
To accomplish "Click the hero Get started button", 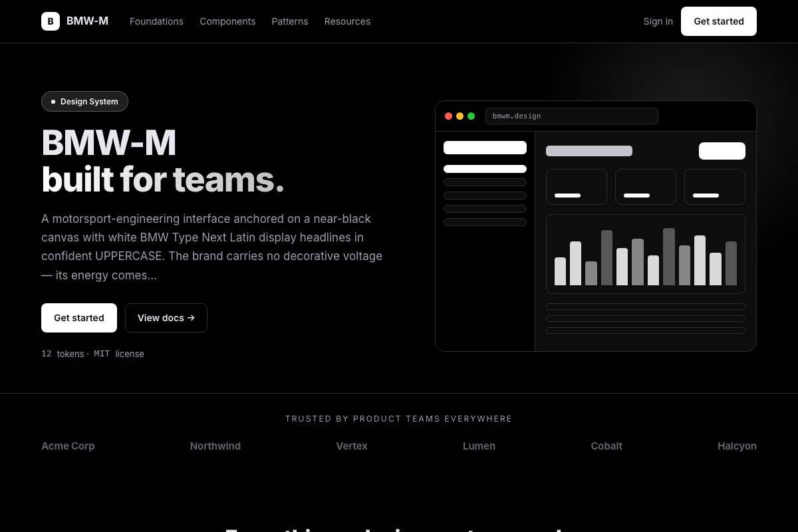I will [79, 318].
